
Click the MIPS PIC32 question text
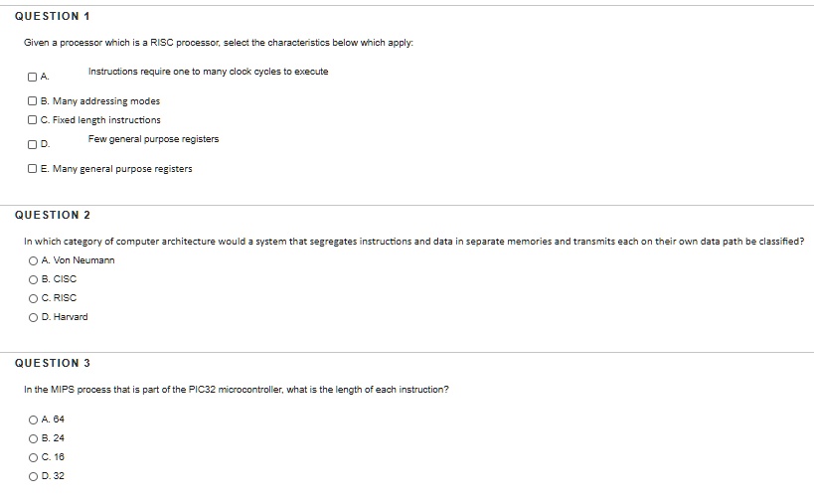point(237,390)
